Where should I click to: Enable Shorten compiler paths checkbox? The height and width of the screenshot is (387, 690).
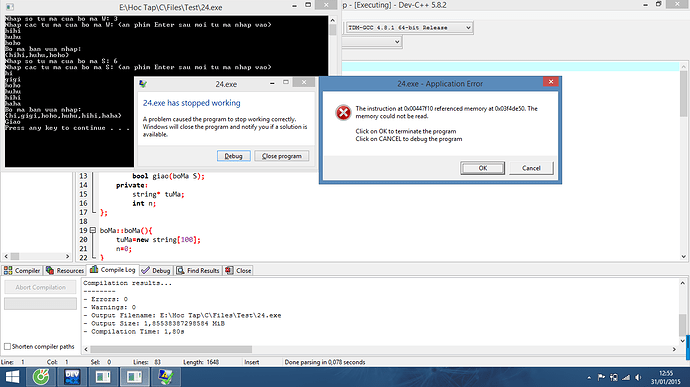7,346
